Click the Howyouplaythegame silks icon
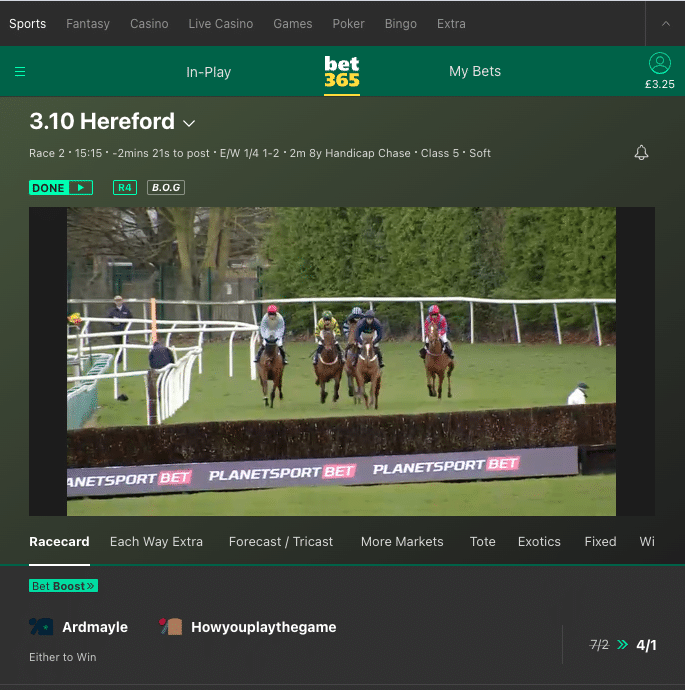Screen dimensions: 685x690 pyautogui.click(x=171, y=627)
